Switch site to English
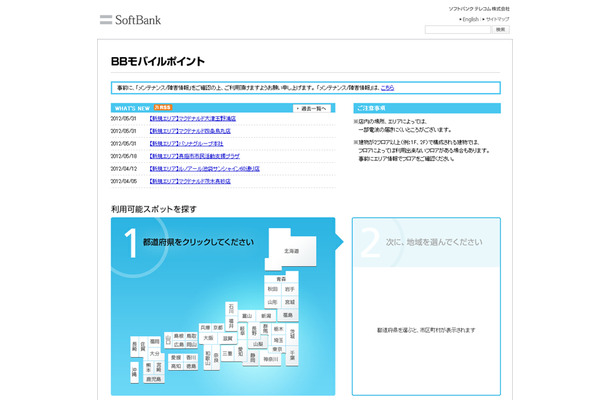This screenshot has height=400, width=610. (470, 19)
